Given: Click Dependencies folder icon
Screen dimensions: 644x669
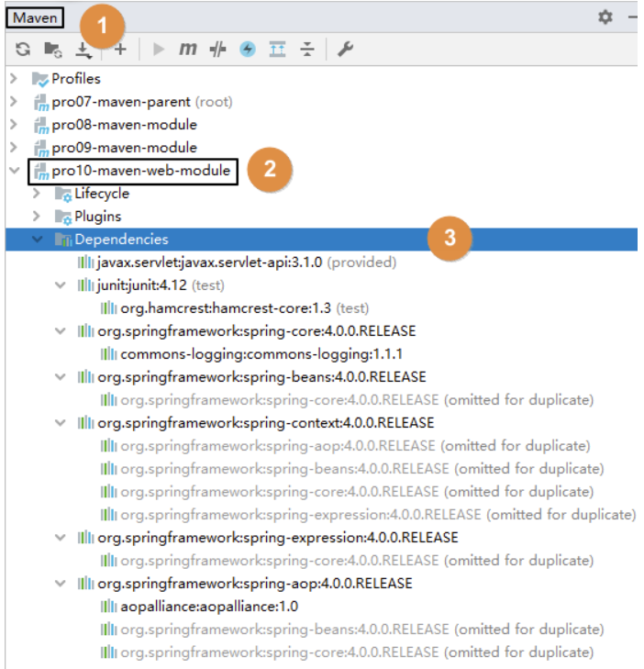Looking at the screenshot, I should (x=63, y=240).
